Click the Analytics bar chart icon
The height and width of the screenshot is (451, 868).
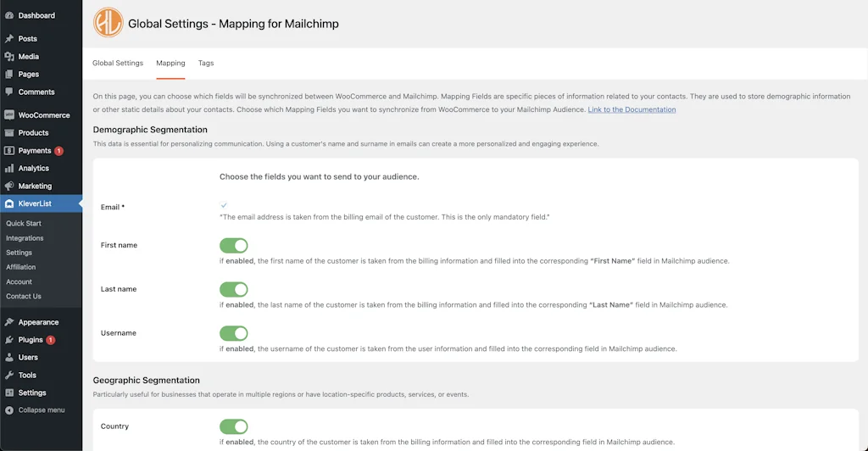click(9, 168)
